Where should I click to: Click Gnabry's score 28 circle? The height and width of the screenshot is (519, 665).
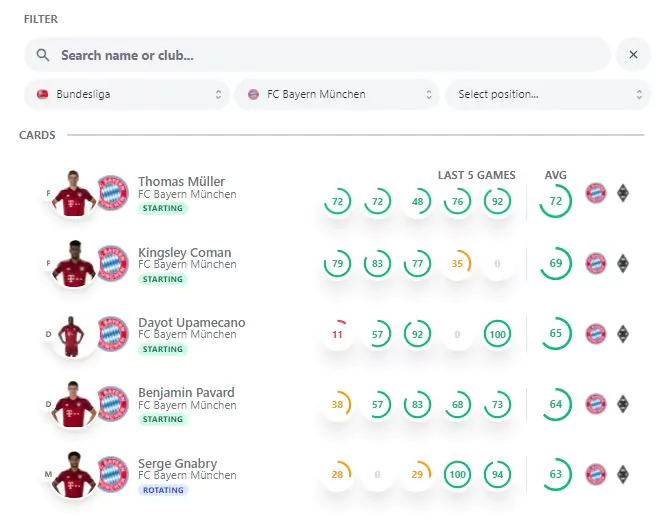coord(338,474)
